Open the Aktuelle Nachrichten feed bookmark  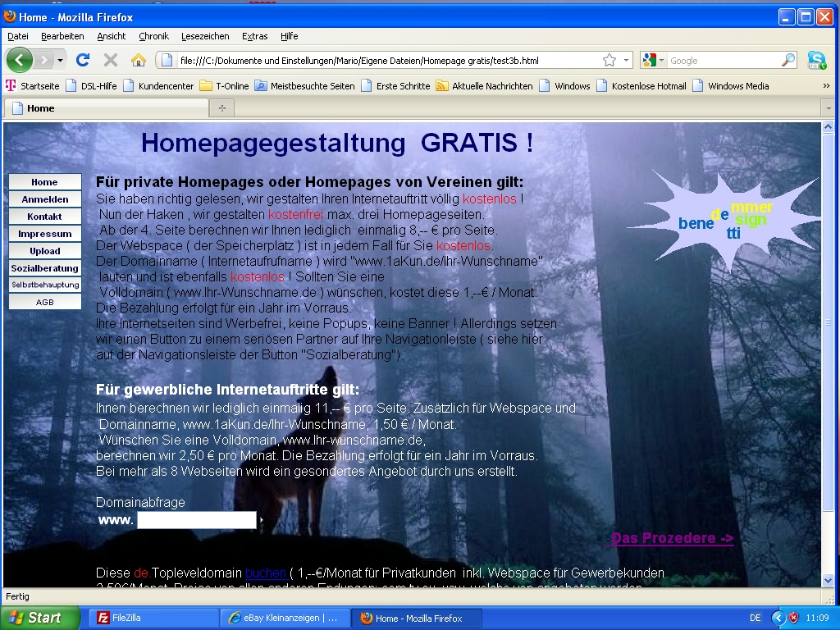coord(485,85)
